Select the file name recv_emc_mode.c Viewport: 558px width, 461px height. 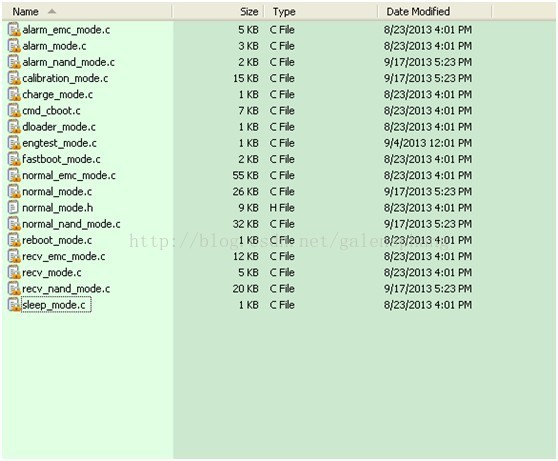[x=64, y=257]
